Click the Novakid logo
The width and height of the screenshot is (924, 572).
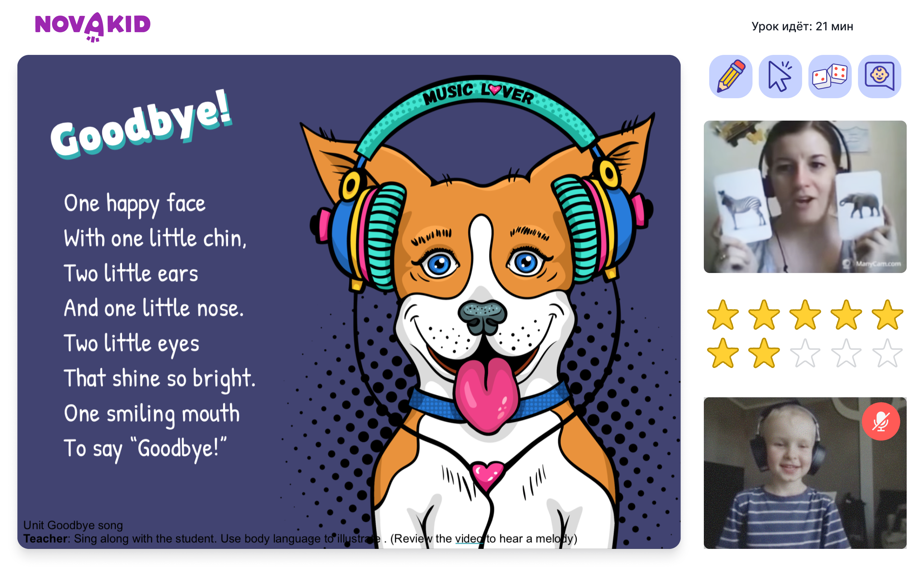click(x=93, y=26)
